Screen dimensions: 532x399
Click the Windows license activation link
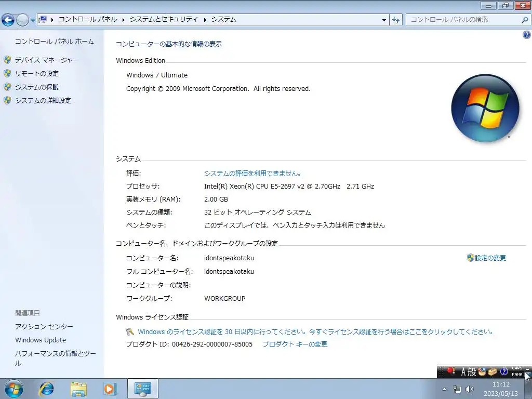(x=316, y=331)
